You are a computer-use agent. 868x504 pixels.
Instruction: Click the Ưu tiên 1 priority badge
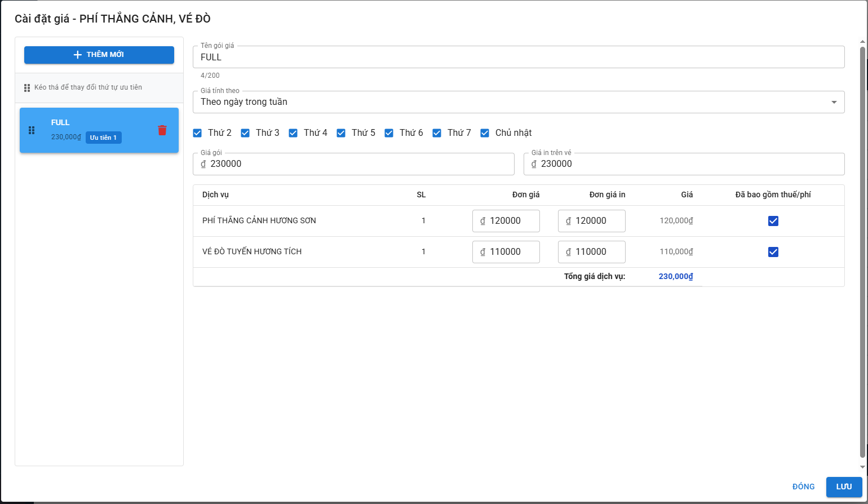103,138
